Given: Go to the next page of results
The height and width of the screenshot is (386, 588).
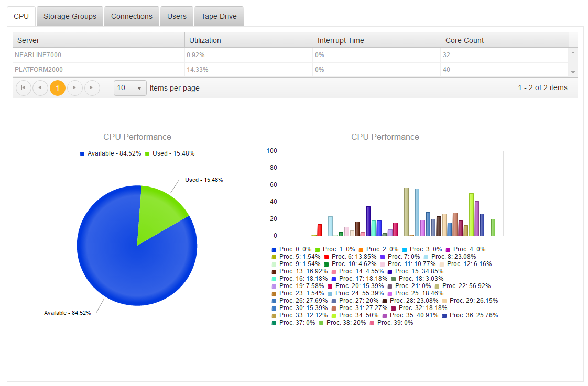Looking at the screenshot, I should coord(74,88).
